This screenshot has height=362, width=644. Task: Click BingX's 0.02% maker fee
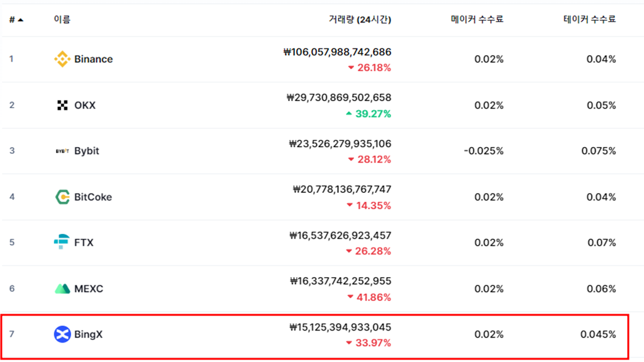point(489,334)
